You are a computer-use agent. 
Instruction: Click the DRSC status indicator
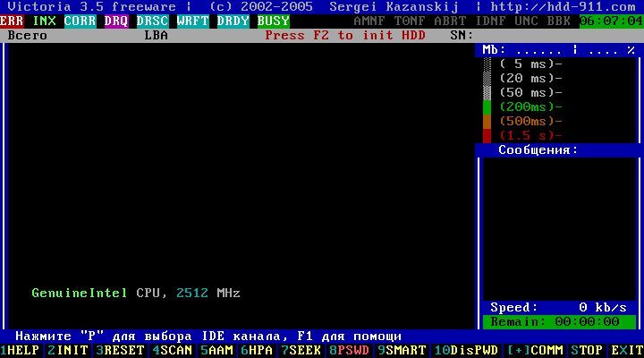point(152,21)
